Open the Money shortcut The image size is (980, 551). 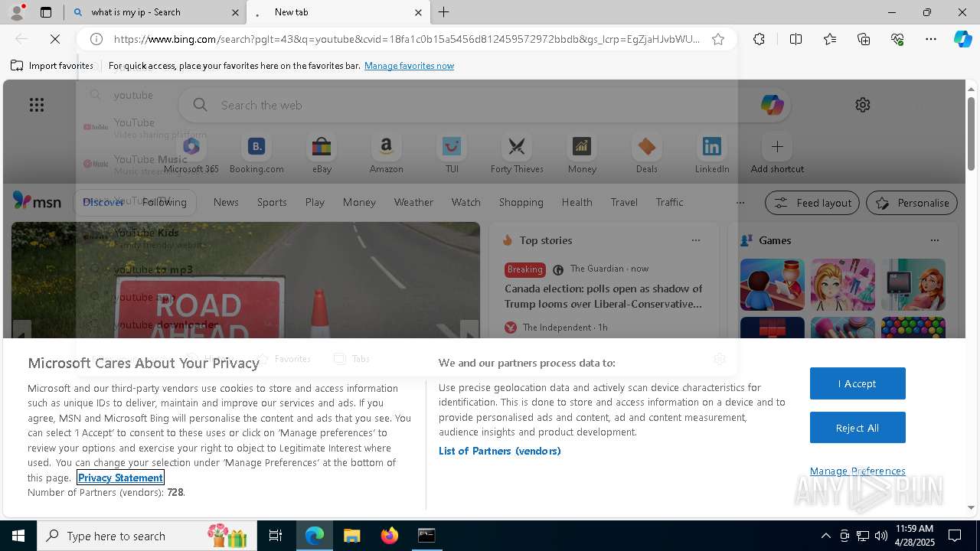coord(582,154)
